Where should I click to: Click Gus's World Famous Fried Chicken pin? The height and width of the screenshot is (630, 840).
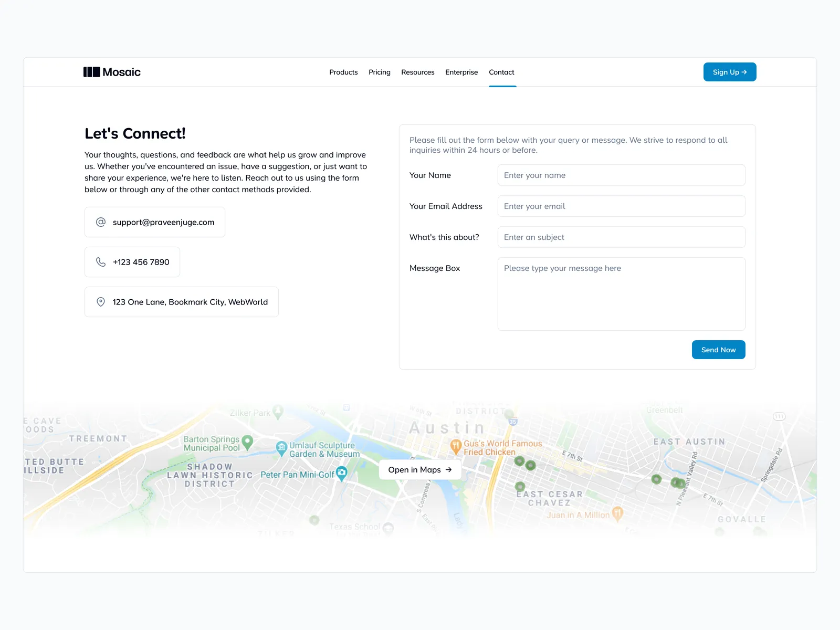tap(456, 446)
